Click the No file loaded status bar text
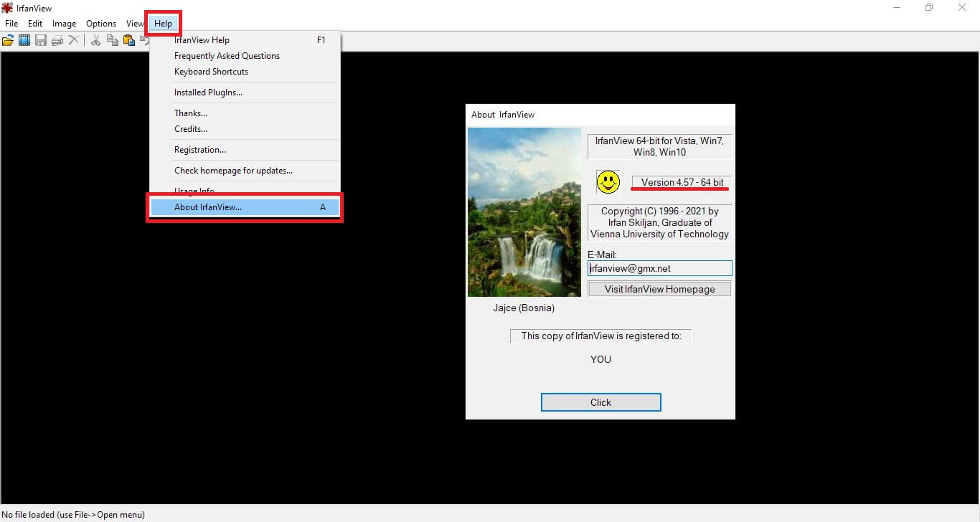Viewport: 980px width, 522px height. 73,515
